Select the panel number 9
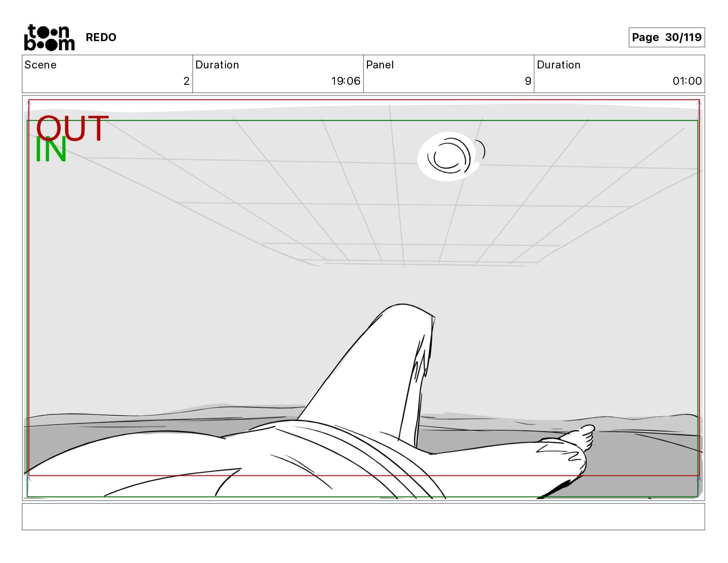 [528, 81]
